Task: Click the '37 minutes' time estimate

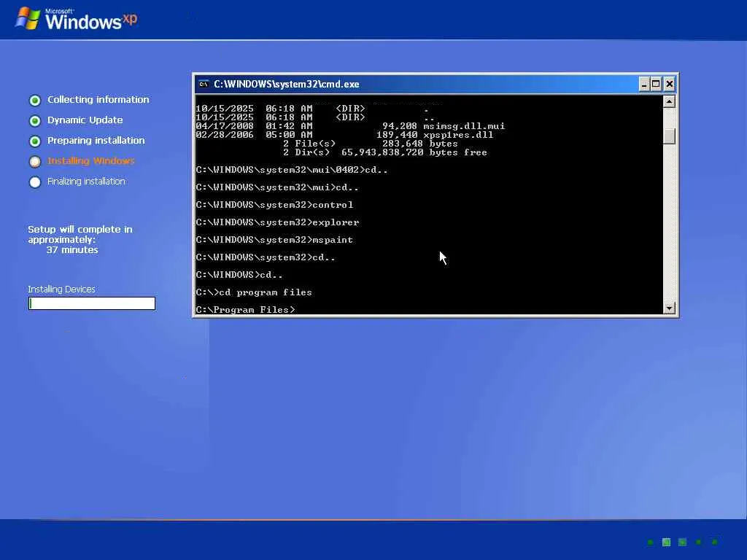Action: point(72,250)
